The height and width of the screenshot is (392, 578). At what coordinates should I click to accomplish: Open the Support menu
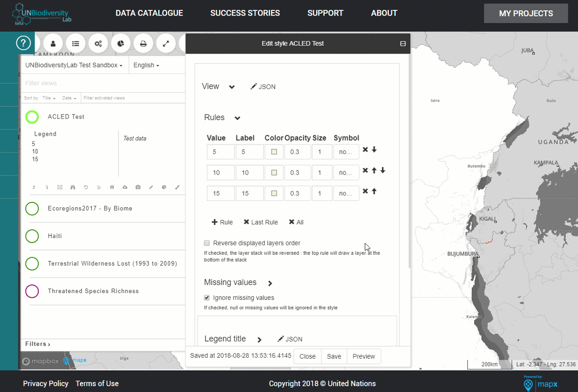pyautogui.click(x=326, y=13)
